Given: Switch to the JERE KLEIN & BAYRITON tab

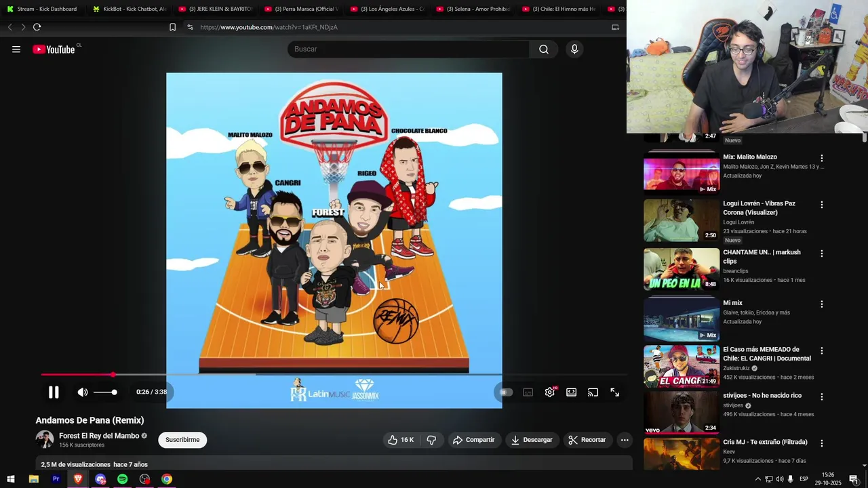Looking at the screenshot, I should [216, 9].
